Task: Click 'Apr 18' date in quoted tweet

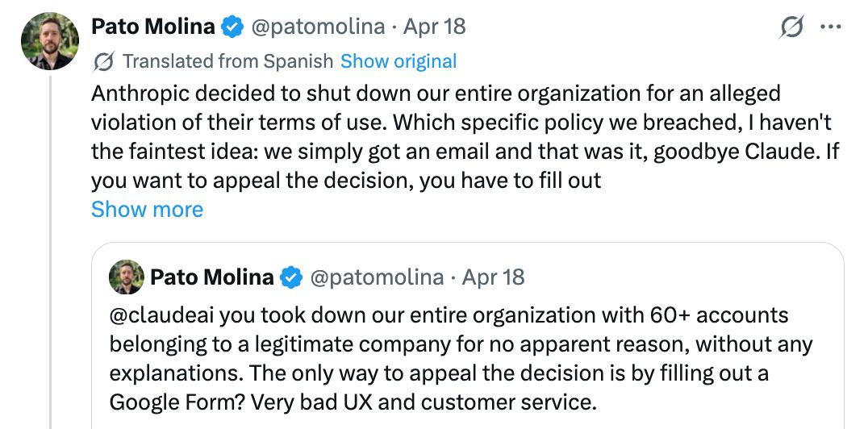Action: click(x=493, y=277)
